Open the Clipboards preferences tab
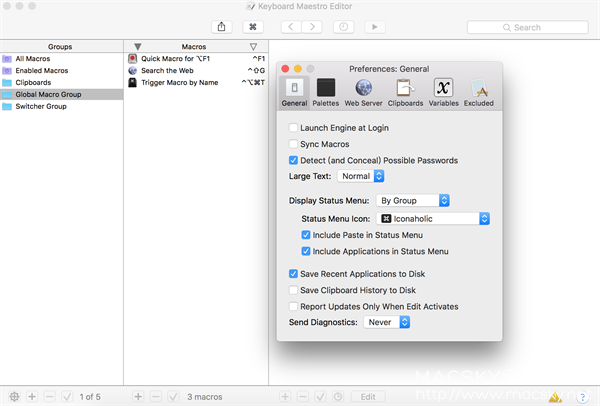This screenshot has width=600, height=406. 405,93
